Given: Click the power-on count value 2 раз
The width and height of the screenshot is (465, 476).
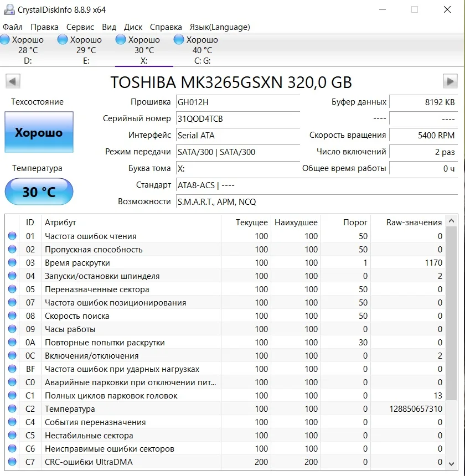Looking at the screenshot, I should tap(423, 152).
